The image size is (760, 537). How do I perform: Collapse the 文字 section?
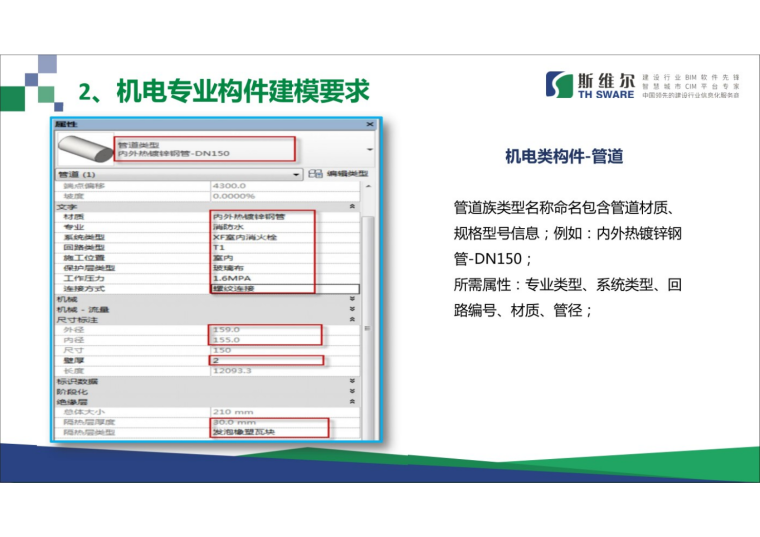[x=351, y=205]
